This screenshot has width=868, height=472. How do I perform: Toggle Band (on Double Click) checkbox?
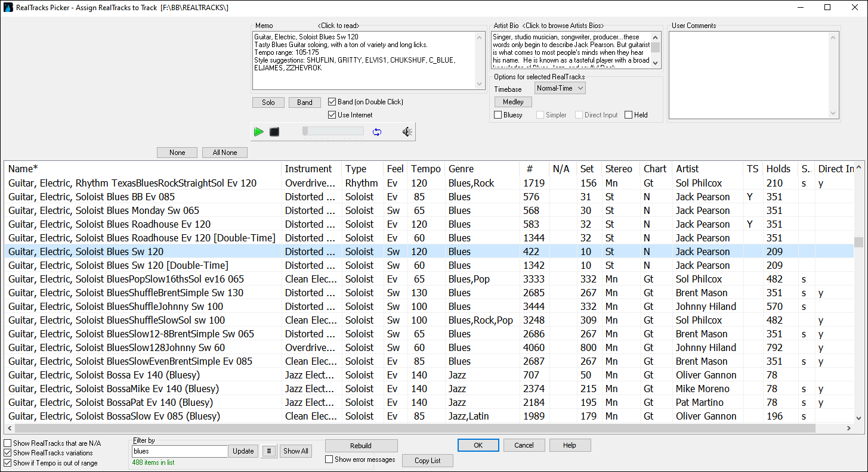366,102
